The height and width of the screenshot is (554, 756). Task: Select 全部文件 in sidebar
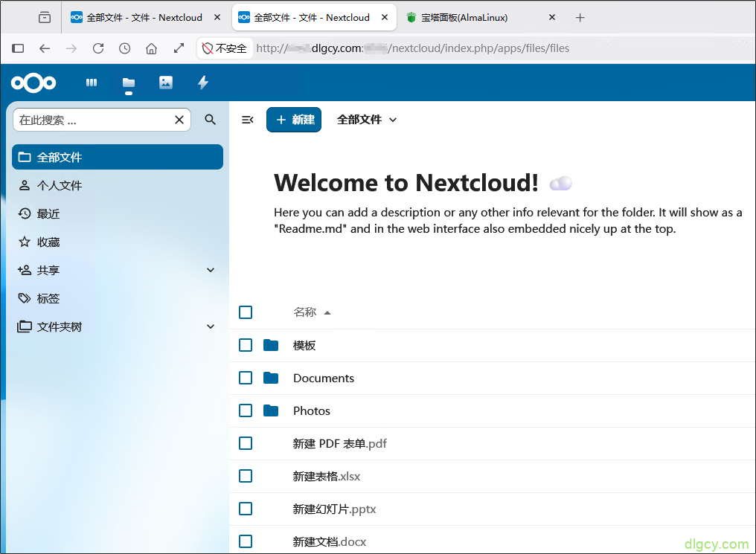[117, 157]
